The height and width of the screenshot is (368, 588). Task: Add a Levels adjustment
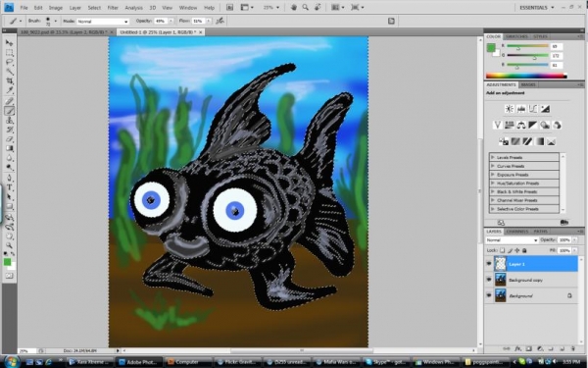(x=521, y=109)
